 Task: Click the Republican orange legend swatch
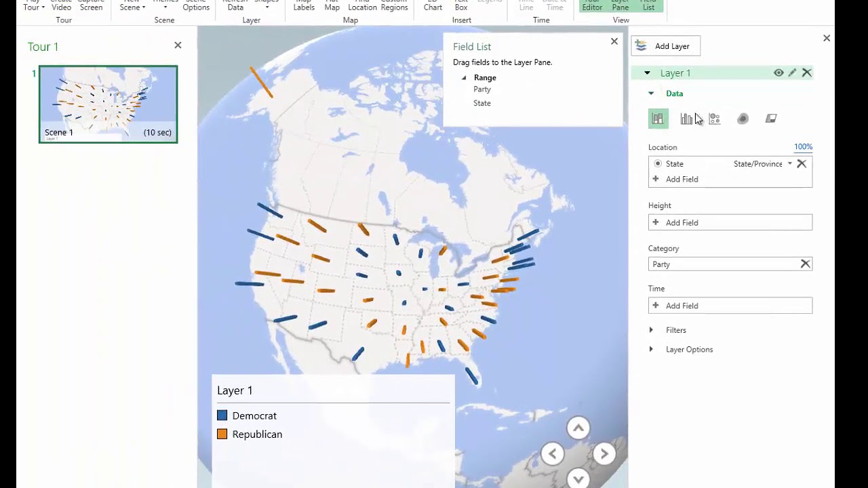coord(222,434)
